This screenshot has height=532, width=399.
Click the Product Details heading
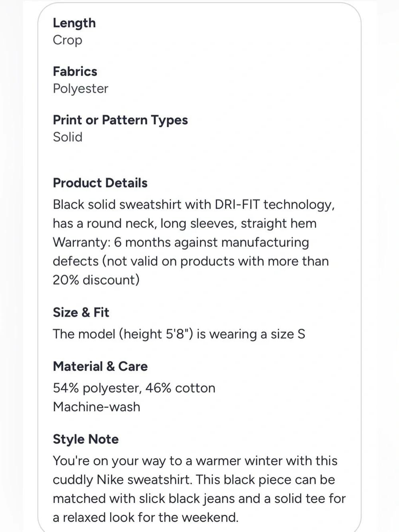click(100, 183)
